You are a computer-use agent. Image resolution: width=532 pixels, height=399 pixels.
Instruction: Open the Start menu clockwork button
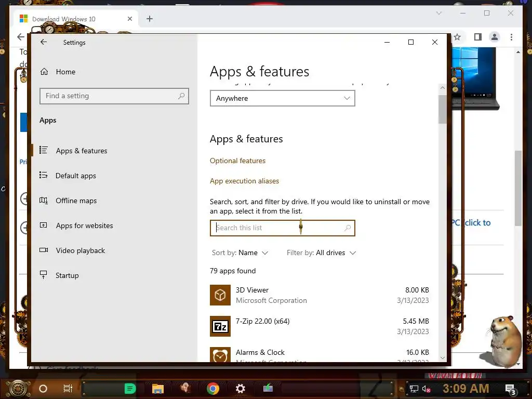pyautogui.click(x=19, y=389)
